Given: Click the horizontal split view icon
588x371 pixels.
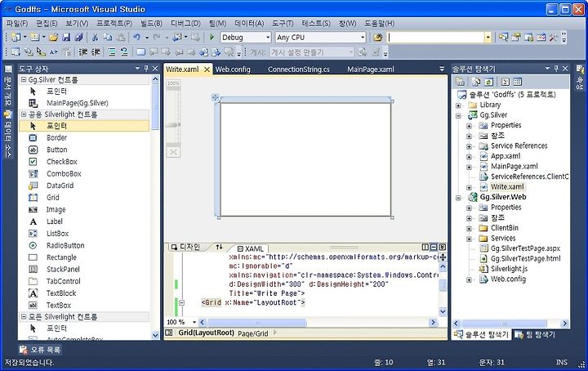Looking at the screenshot, I should 434,247.
